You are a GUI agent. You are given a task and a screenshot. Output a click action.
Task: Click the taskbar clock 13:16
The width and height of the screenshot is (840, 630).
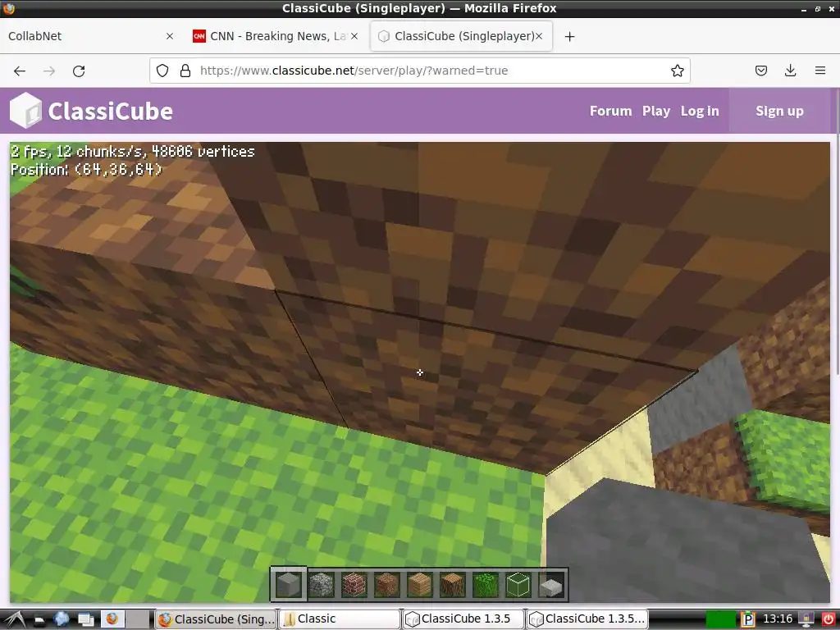(x=778, y=619)
